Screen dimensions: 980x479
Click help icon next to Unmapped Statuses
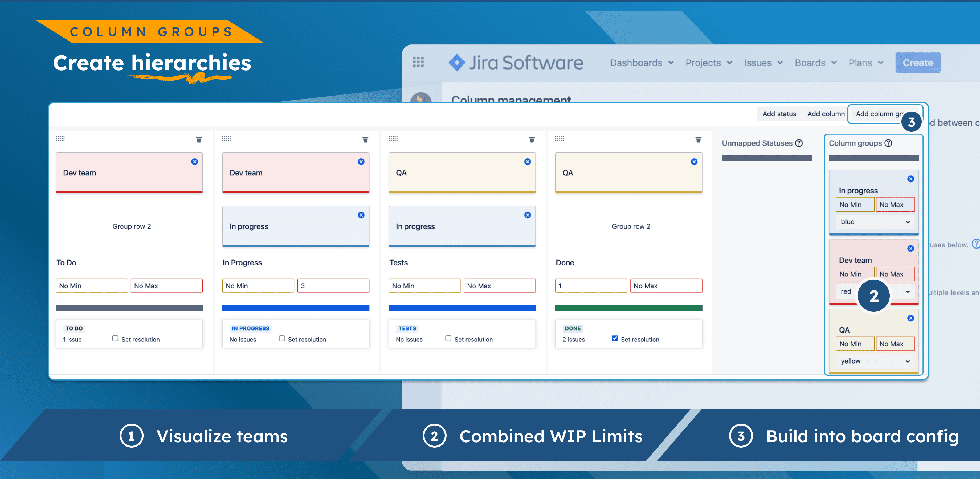click(799, 143)
